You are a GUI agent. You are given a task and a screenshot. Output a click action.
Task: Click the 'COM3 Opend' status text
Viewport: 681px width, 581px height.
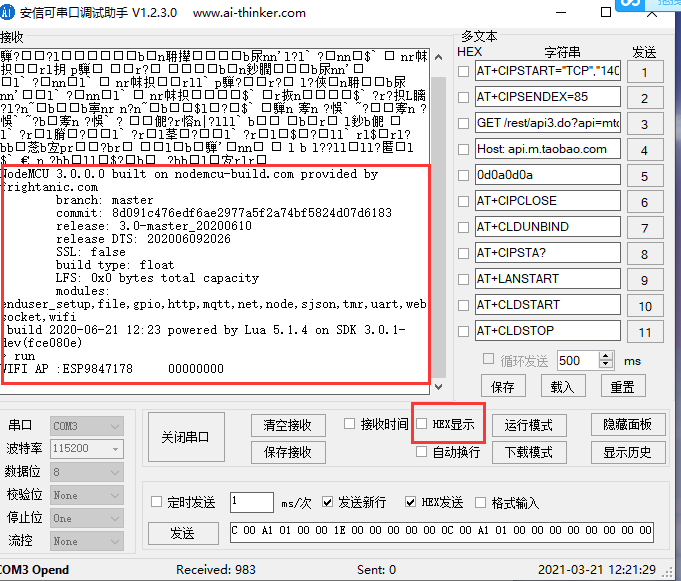34,570
